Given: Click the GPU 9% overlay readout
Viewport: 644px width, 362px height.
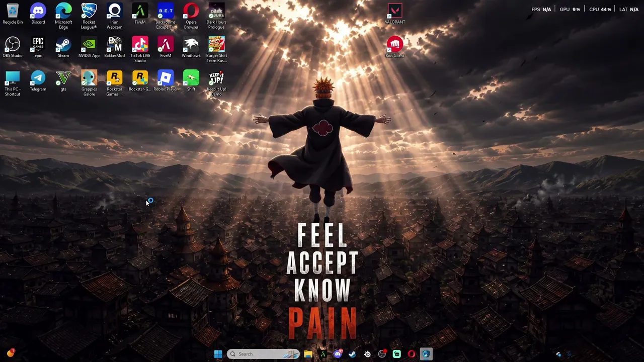Looking at the screenshot, I should (x=570, y=10).
